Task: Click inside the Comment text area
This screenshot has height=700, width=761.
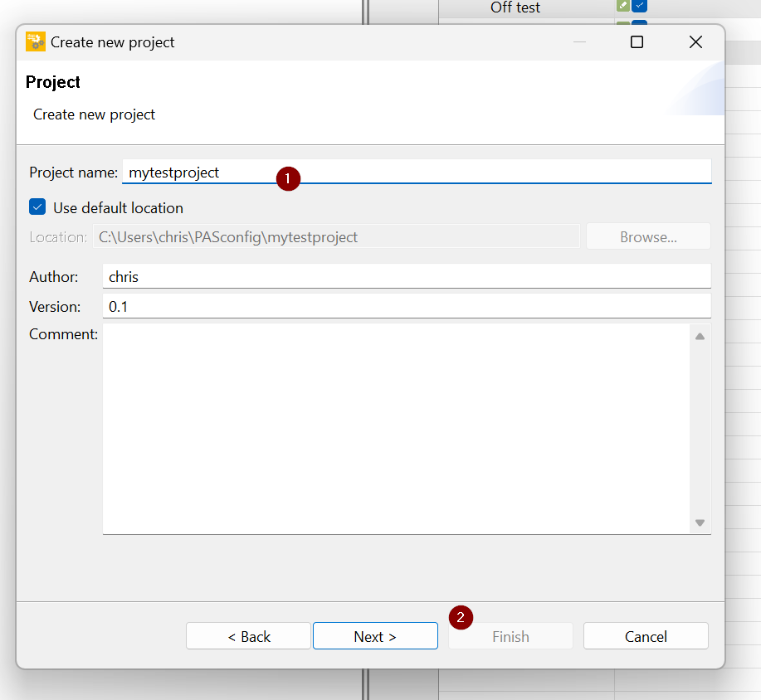Action: pyautogui.click(x=396, y=429)
